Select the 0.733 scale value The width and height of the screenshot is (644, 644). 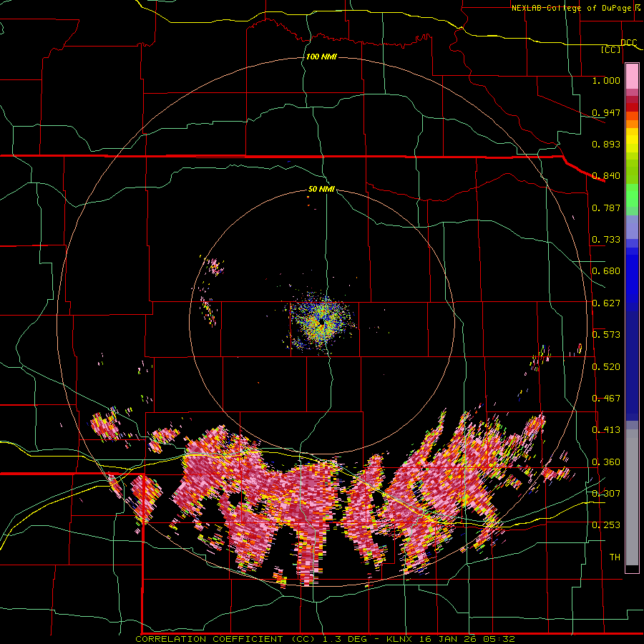(606, 240)
